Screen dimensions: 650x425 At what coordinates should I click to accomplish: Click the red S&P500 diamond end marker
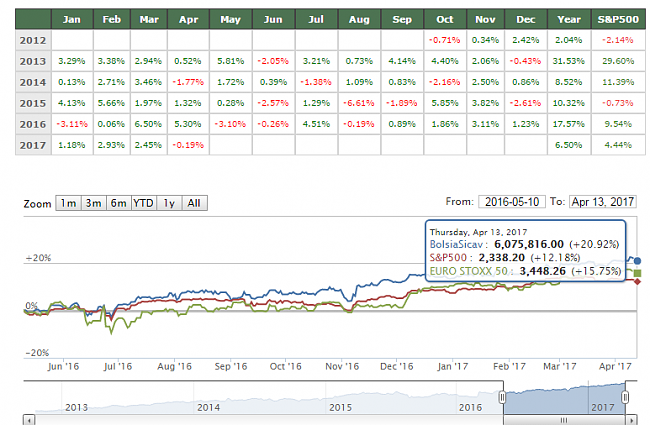coord(637,282)
